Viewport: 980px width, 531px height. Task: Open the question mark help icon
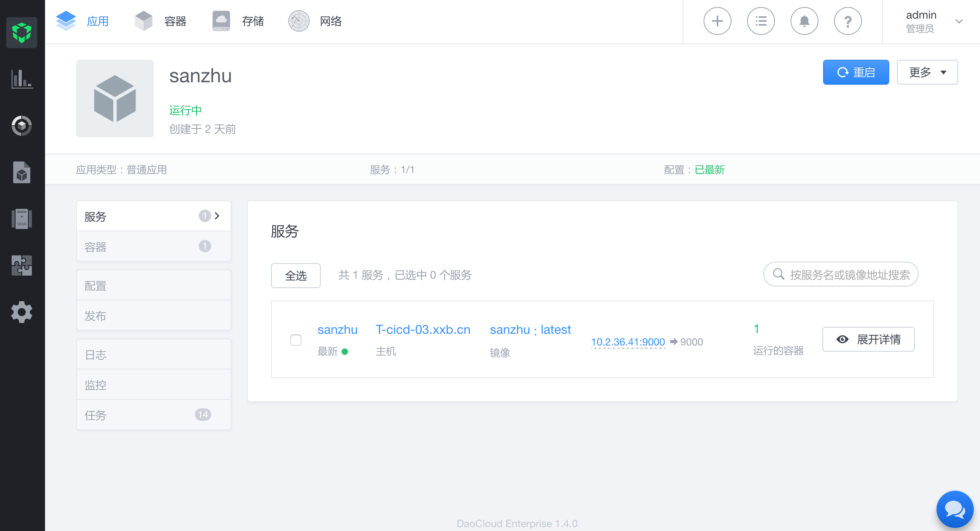[x=848, y=21]
